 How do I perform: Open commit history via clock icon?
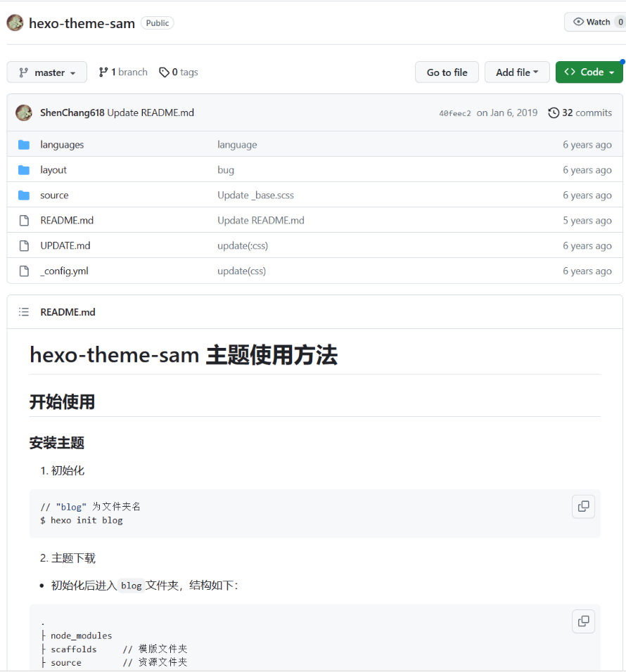[554, 112]
